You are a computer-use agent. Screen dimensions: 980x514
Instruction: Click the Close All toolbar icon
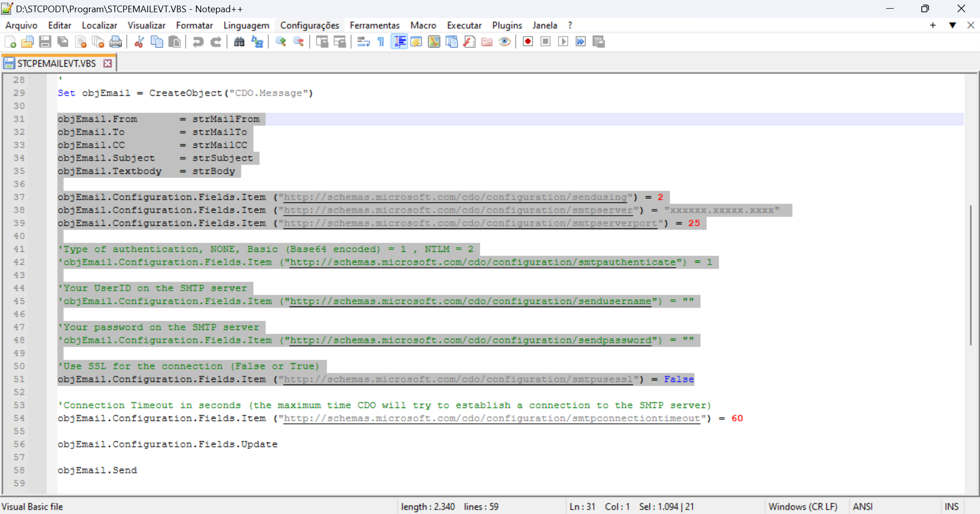98,42
